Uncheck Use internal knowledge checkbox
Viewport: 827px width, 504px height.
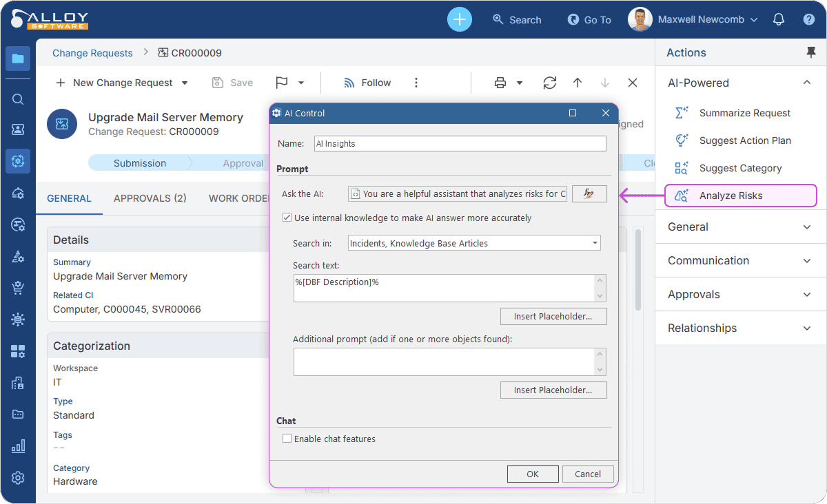(x=287, y=218)
